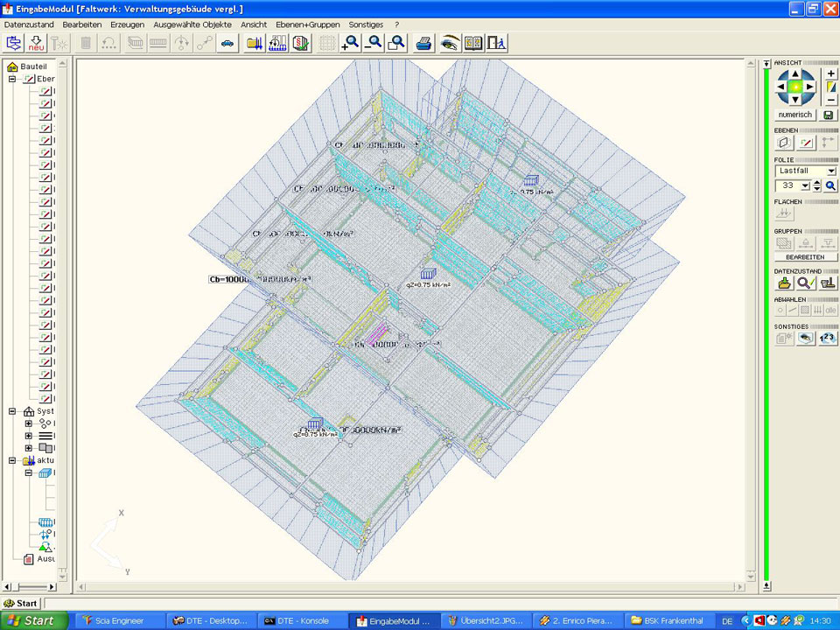Open the Ebenen+Gruppen menu

[307, 24]
